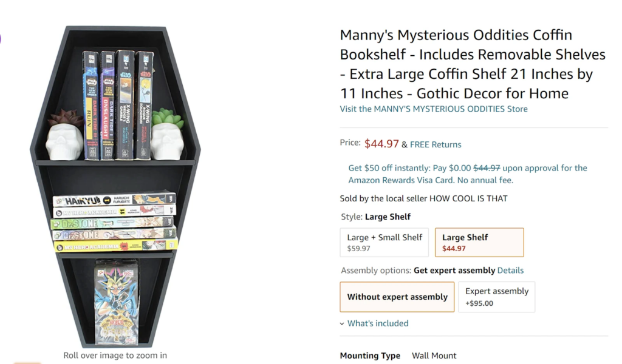The image size is (622, 364).
Task: Choose Expert assembly for $95.00
Action: click(x=496, y=297)
